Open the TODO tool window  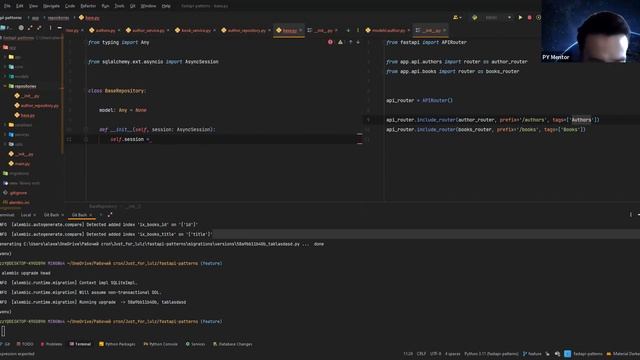pos(25,344)
